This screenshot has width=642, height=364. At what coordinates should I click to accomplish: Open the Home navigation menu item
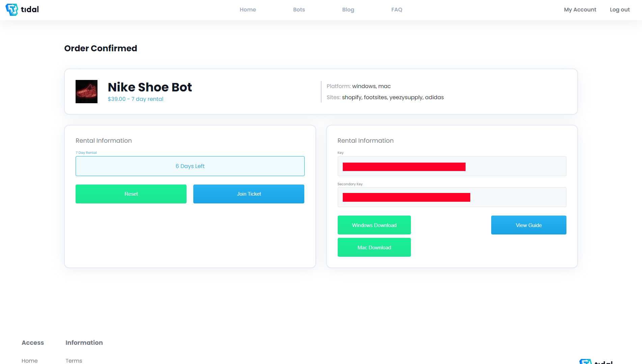tap(248, 10)
